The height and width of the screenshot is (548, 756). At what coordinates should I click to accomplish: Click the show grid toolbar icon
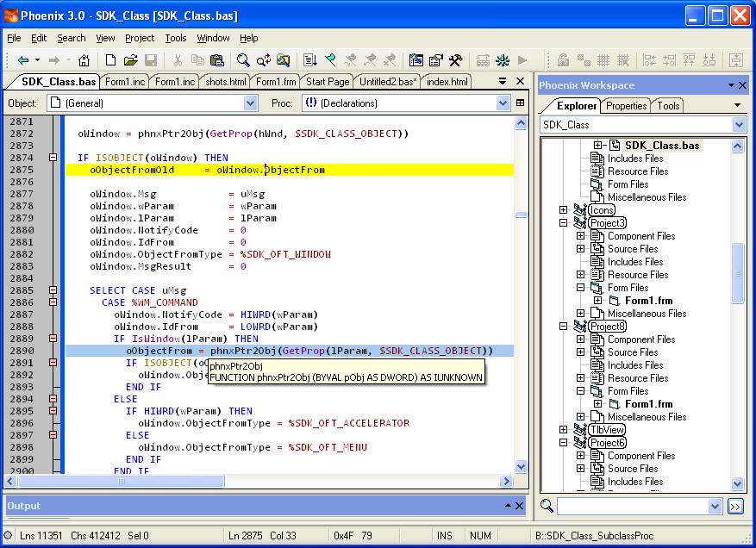click(603, 60)
